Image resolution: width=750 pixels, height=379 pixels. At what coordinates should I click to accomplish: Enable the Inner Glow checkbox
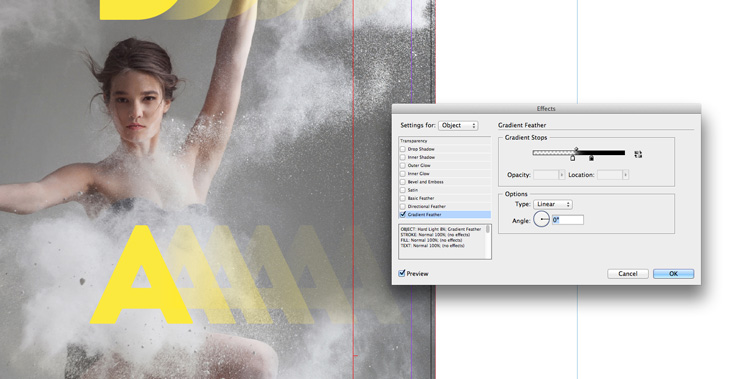point(403,174)
